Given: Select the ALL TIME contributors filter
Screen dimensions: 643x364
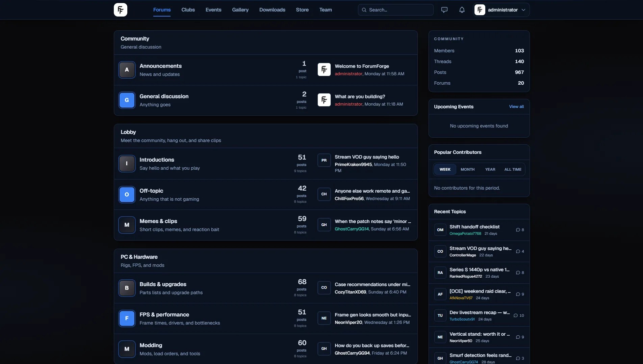Looking at the screenshot, I should (513, 169).
